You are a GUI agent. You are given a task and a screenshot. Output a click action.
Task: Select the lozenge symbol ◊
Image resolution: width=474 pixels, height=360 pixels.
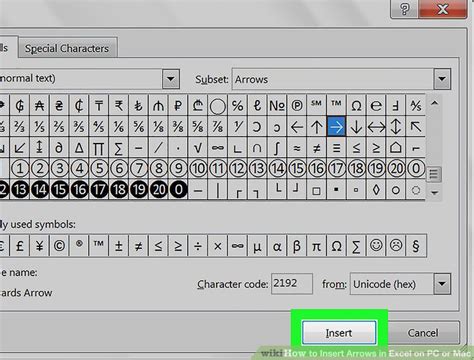coord(376,190)
